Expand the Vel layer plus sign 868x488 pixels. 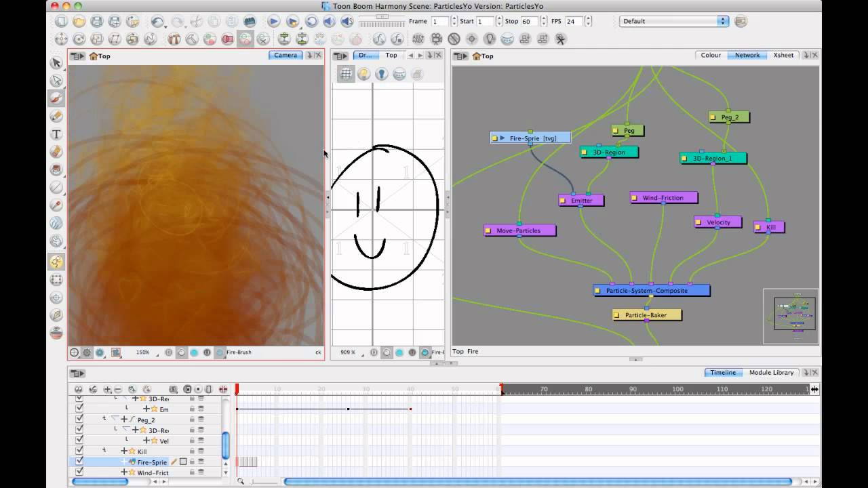pos(146,441)
